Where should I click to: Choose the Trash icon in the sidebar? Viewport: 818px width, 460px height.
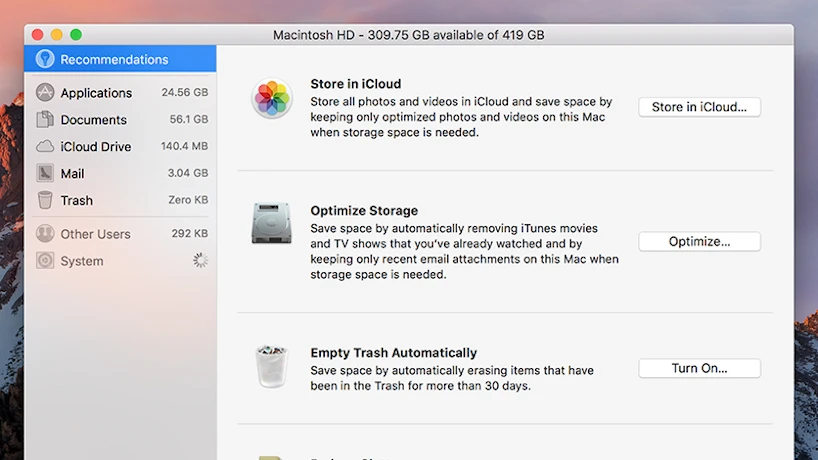coord(45,200)
